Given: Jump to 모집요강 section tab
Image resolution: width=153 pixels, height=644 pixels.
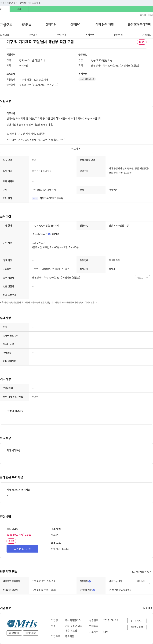Looking at the screenshot, I should coord(4,35).
